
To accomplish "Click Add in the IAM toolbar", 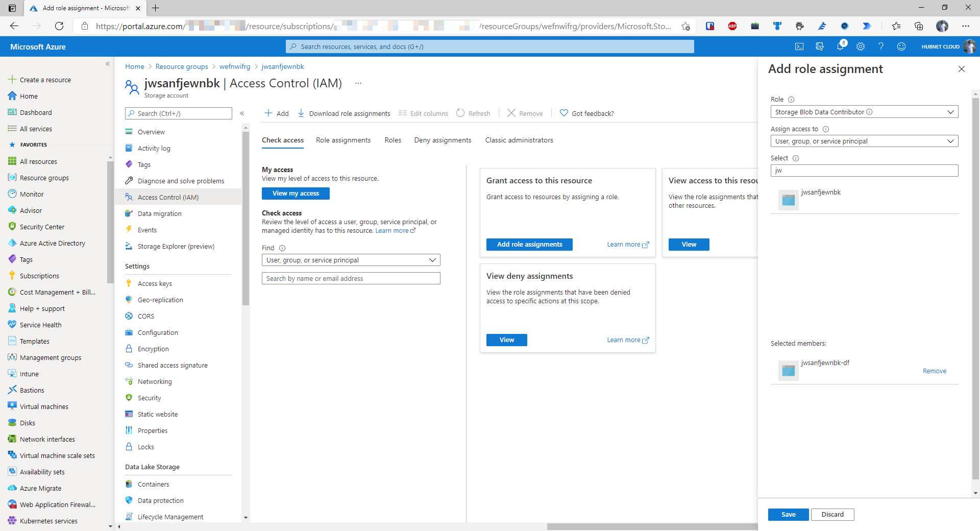I will [x=276, y=113].
